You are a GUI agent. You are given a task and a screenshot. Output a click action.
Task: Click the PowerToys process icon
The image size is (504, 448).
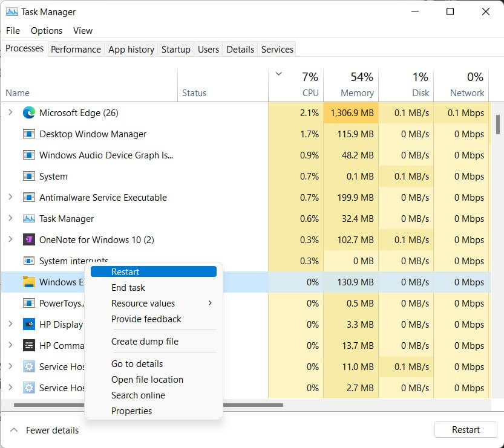pyautogui.click(x=29, y=303)
